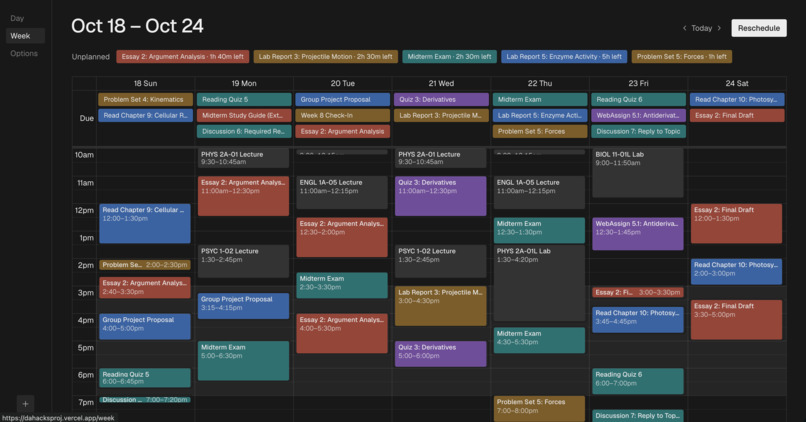Open Monday 5:00–6:30pm Midterm Exam event
Image resolution: width=806 pixels, height=422 pixels.
(244, 360)
